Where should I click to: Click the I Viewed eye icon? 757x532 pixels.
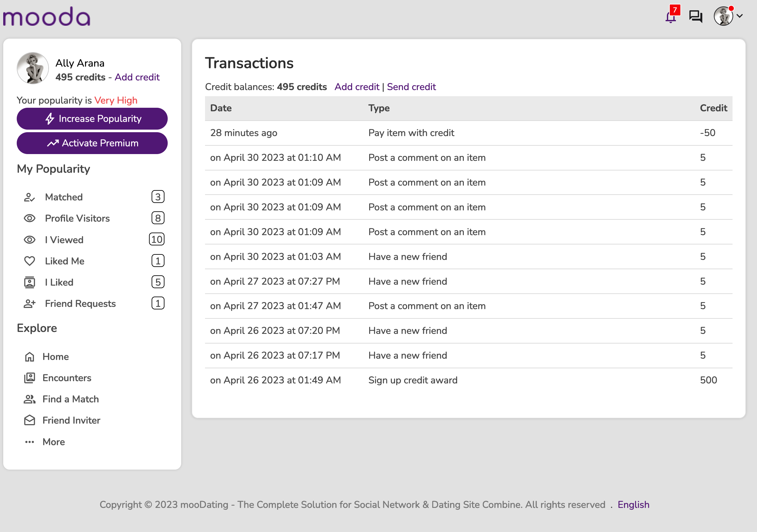click(x=29, y=240)
